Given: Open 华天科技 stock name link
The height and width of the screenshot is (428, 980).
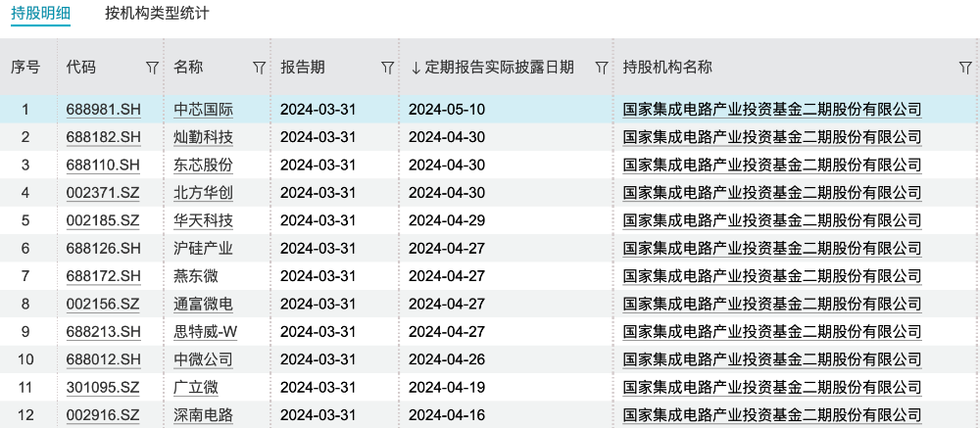Looking at the screenshot, I should coord(203,220).
